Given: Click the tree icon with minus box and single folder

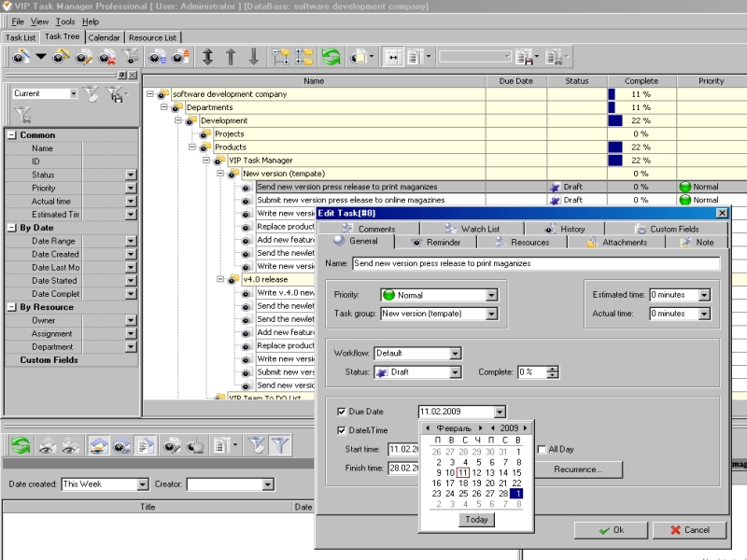Looking at the screenshot, I should coord(281,57).
